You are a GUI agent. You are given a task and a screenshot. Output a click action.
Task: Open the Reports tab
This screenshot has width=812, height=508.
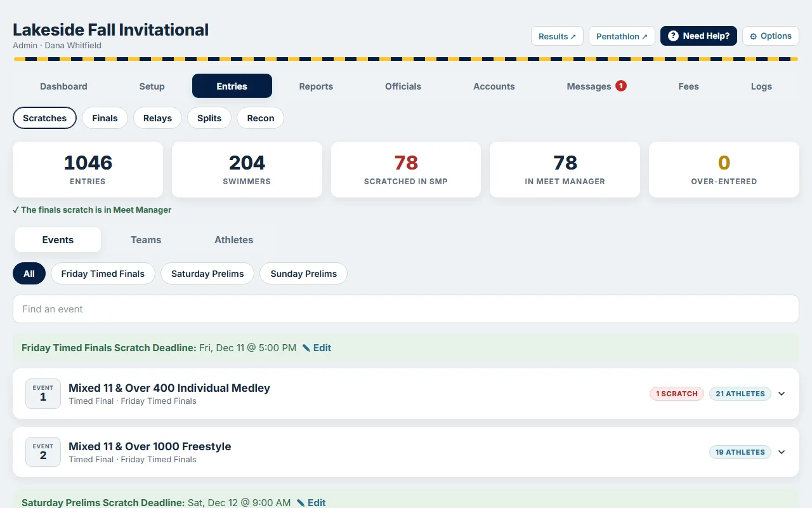316,86
